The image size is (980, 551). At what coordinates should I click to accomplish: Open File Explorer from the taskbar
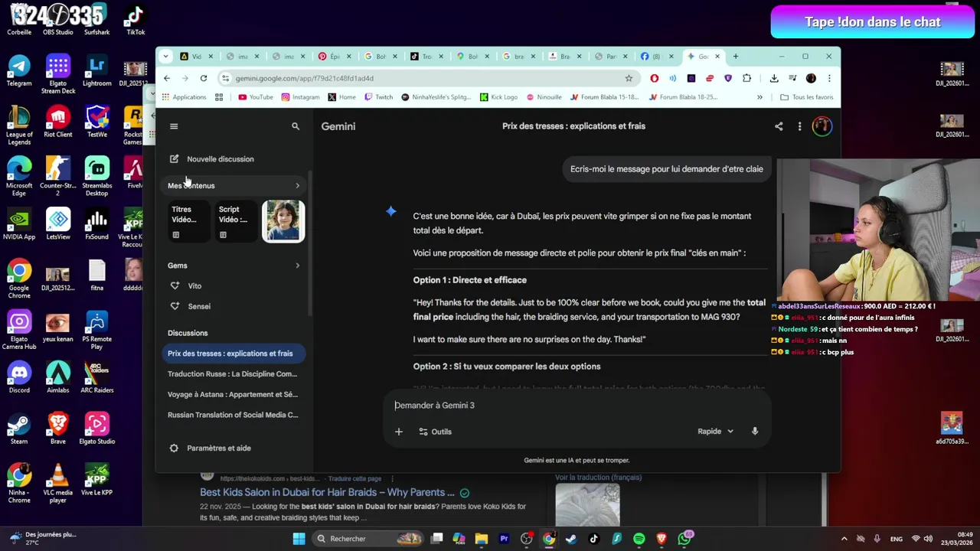(x=482, y=539)
